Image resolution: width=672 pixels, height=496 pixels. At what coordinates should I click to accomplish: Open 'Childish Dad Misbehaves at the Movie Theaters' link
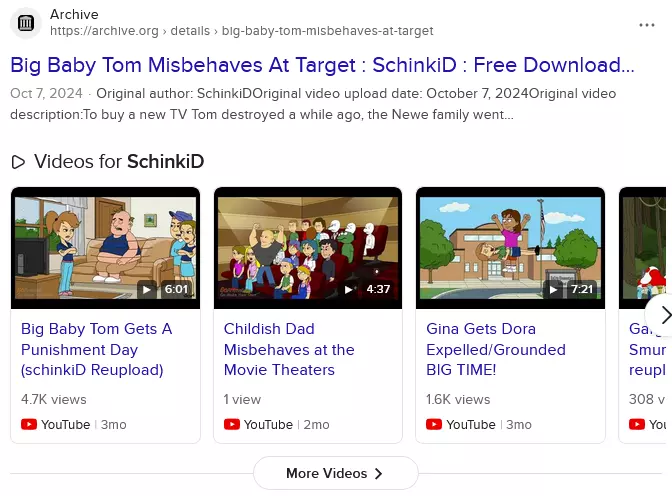(x=289, y=349)
